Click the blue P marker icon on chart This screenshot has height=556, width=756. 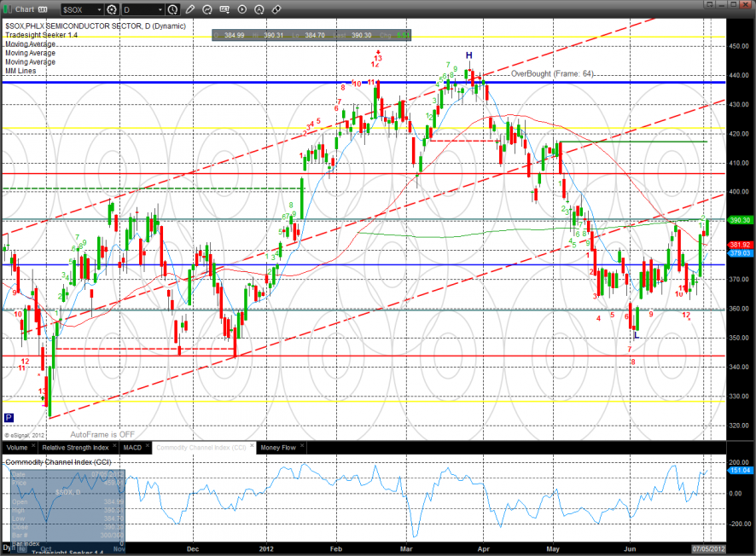9,418
